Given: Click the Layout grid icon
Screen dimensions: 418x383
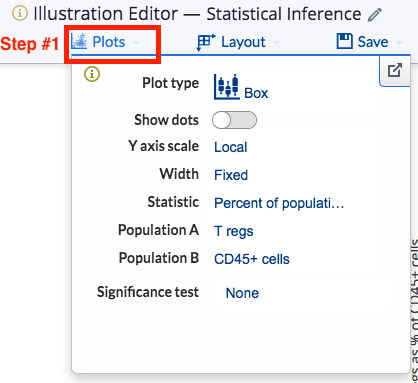Looking at the screenshot, I should [206, 42].
